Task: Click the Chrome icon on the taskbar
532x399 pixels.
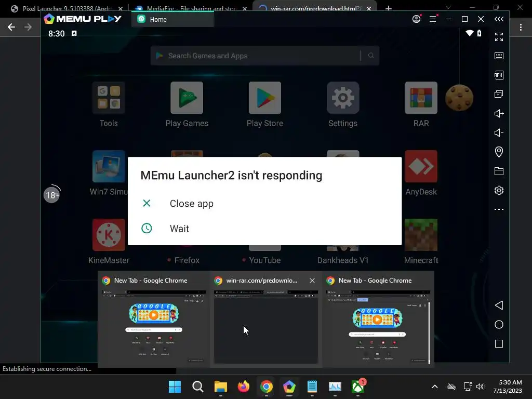Action: [x=267, y=387]
